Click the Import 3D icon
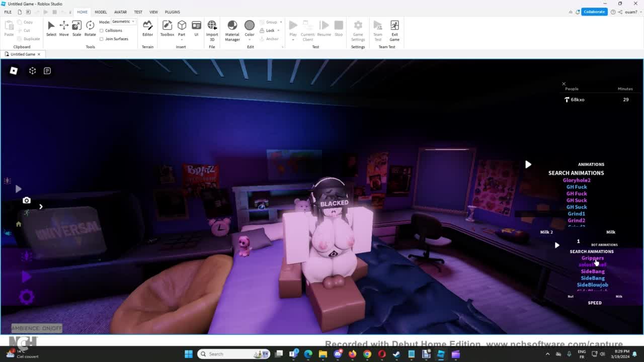 (x=212, y=29)
